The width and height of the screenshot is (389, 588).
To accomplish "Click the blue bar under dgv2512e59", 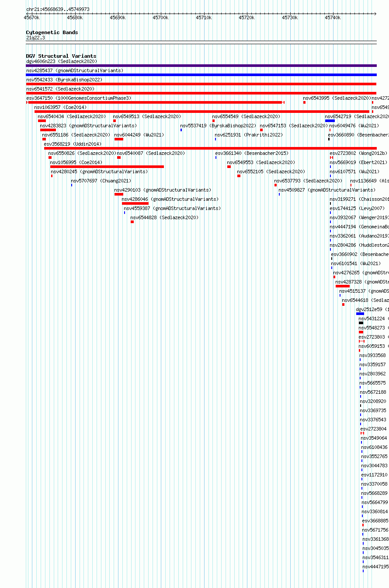I will [360, 314].
